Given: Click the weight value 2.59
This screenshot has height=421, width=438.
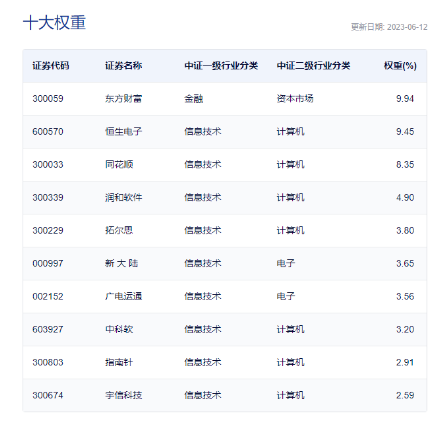Looking at the screenshot, I should pos(405,396).
